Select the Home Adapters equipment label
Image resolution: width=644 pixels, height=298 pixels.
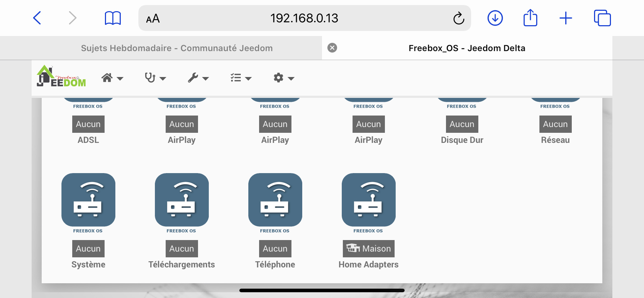click(369, 265)
